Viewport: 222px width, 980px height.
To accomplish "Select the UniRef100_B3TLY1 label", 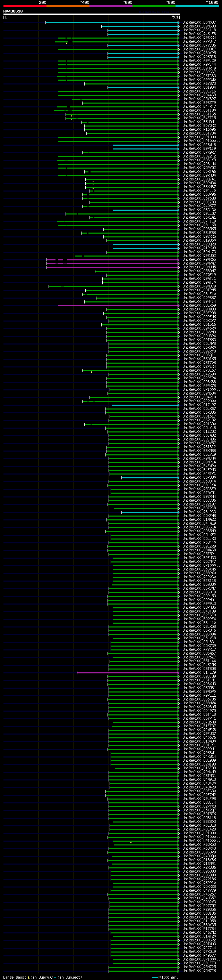I will pyautogui.click(x=199, y=746).
